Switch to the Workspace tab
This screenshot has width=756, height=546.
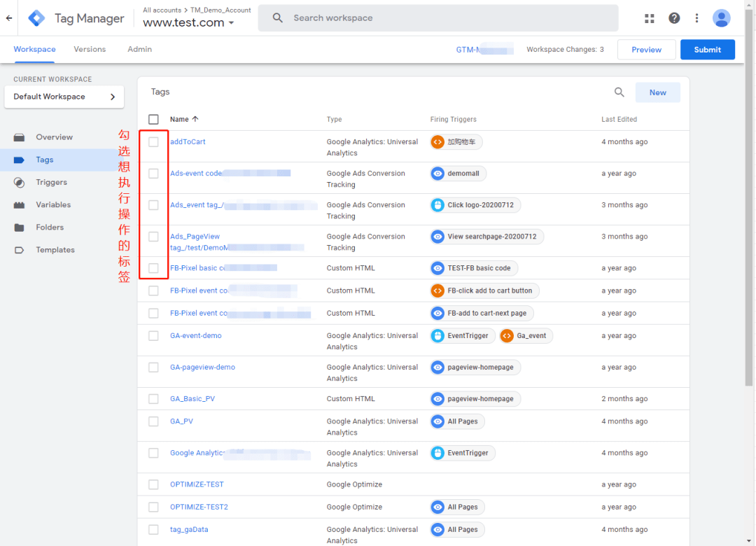click(x=35, y=49)
